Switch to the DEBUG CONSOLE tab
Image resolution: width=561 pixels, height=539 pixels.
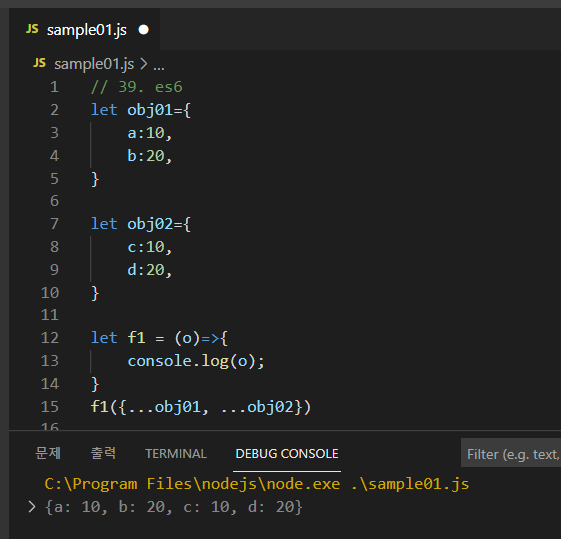point(287,454)
